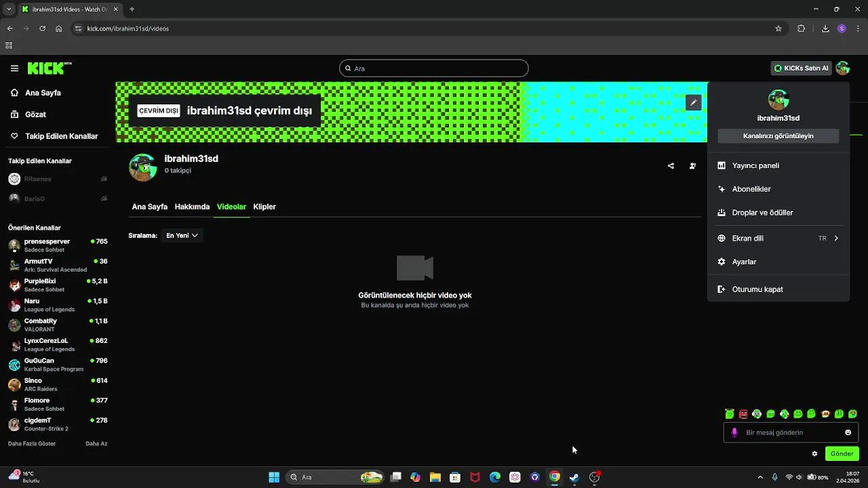
Task: Open Chrome downloads icon
Action: [x=825, y=28]
